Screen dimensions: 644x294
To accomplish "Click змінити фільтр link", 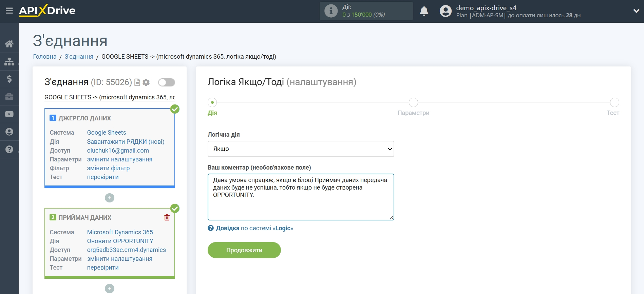I will click(108, 168).
